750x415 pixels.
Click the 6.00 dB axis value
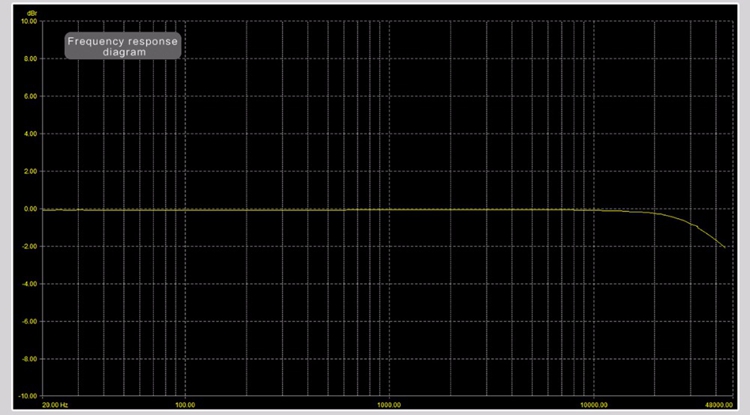click(x=31, y=96)
